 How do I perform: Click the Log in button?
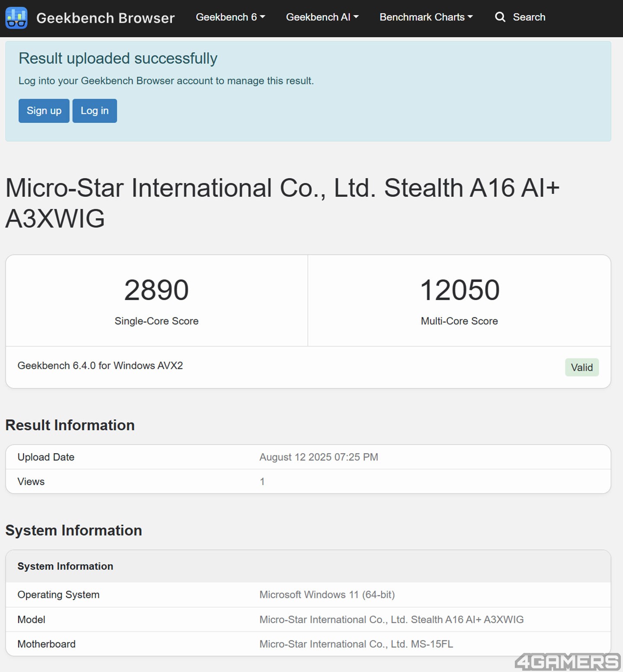click(x=95, y=111)
